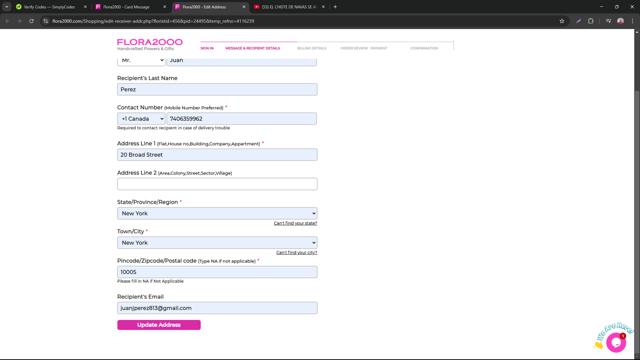The width and height of the screenshot is (640, 360).
Task: Go back to previous page
Action: pyautogui.click(x=7, y=21)
